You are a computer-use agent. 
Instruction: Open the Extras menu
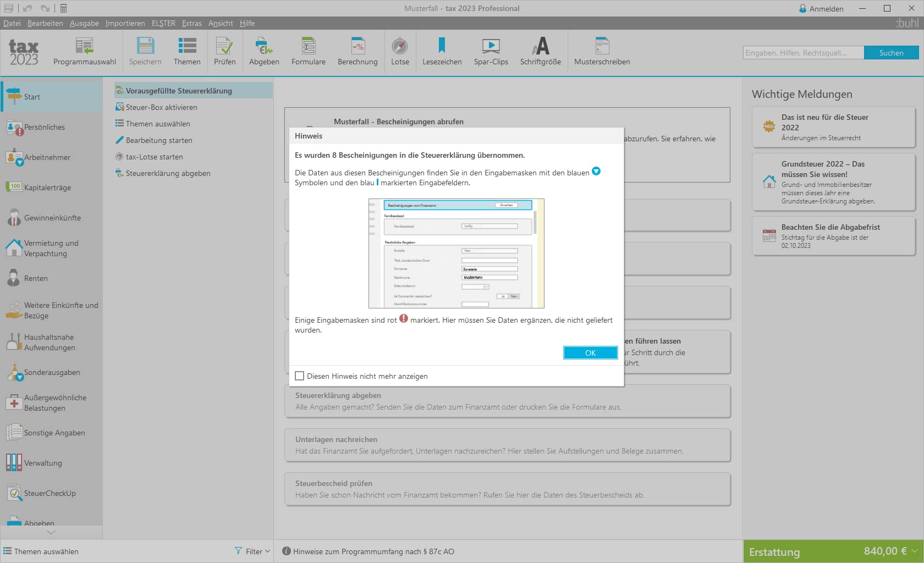point(192,23)
